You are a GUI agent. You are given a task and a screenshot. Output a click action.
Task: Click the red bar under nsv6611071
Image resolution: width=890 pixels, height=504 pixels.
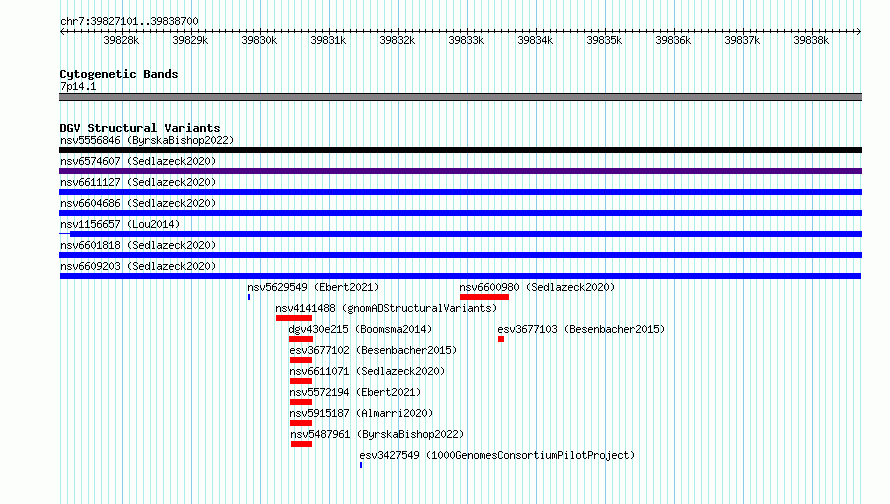tap(301, 381)
